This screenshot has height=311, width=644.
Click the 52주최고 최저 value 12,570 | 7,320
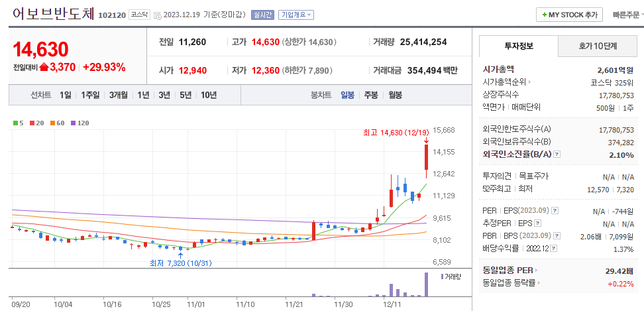click(x=610, y=189)
